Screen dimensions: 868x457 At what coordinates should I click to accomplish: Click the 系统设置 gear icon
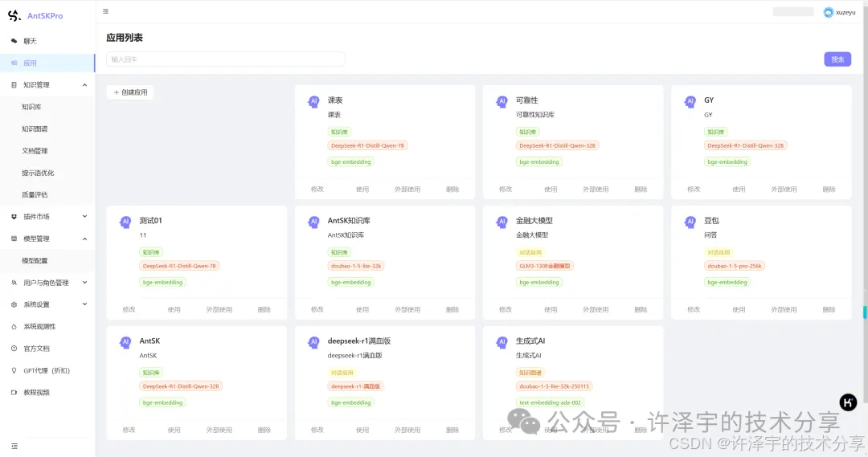14,304
